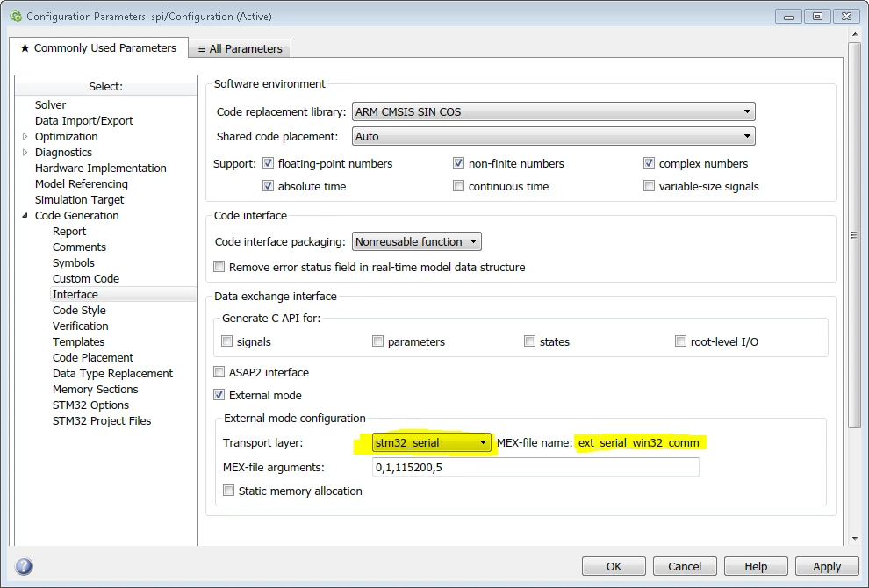Uncheck complex numbers support
This screenshot has height=588, width=869.
coord(649,163)
